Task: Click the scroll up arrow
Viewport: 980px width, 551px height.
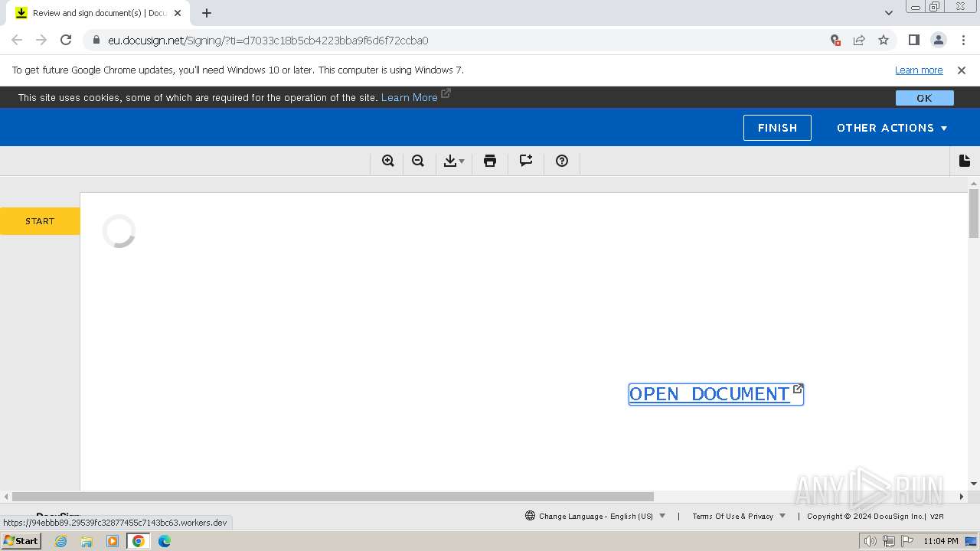Action: (974, 184)
